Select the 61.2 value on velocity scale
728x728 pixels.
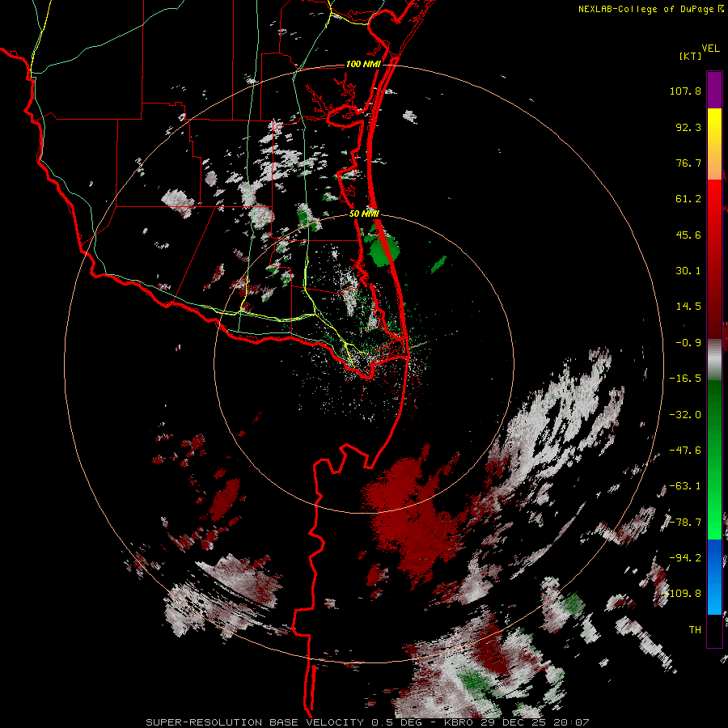coord(688,199)
